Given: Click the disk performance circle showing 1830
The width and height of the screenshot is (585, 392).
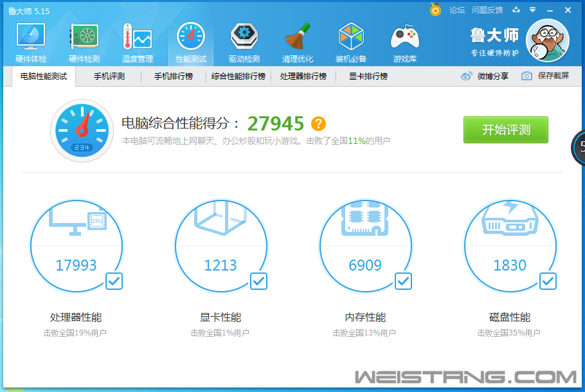Looking at the screenshot, I should [510, 246].
